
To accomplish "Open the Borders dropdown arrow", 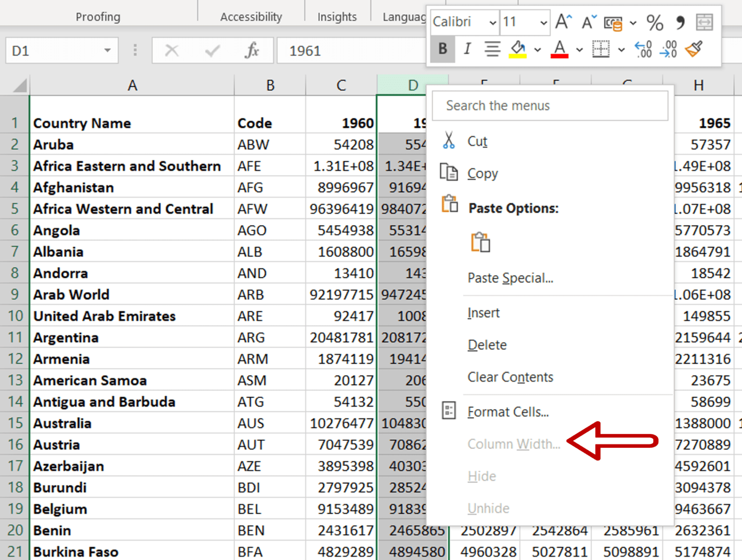I will [622, 50].
